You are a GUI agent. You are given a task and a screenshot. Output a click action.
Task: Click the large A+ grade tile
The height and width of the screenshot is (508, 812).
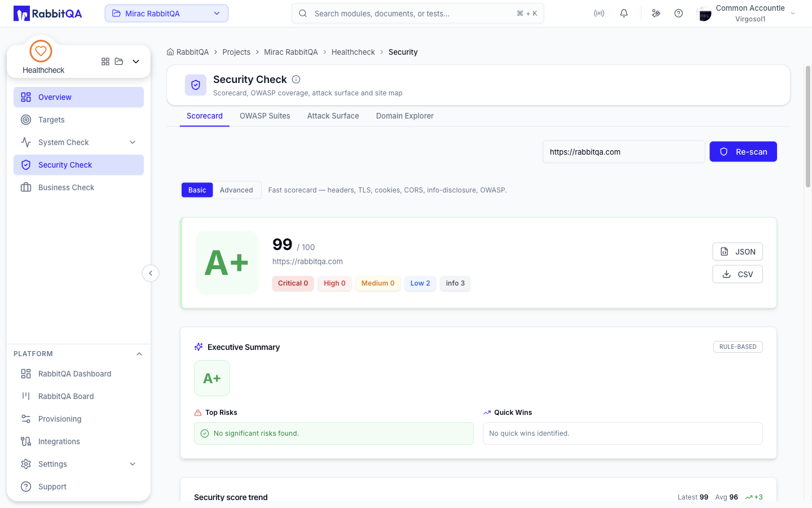click(x=227, y=262)
